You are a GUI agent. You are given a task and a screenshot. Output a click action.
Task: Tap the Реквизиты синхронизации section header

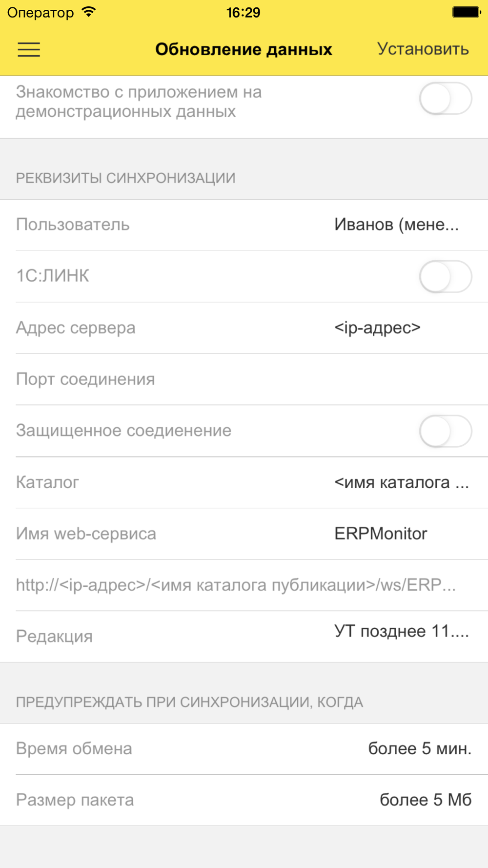(x=125, y=178)
